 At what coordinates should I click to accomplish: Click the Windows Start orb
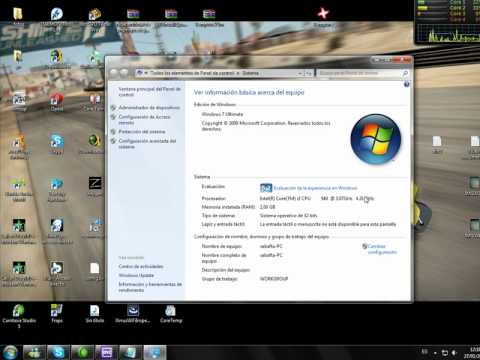coord(11,352)
